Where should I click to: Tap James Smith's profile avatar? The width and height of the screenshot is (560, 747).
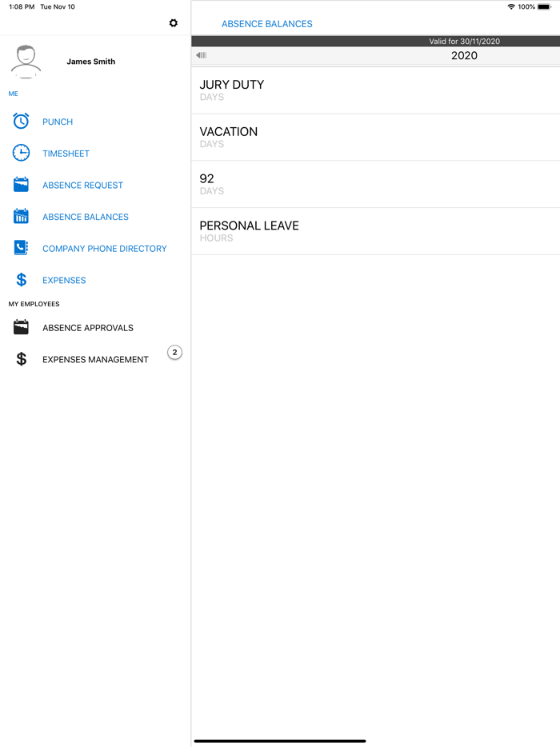tap(26, 62)
